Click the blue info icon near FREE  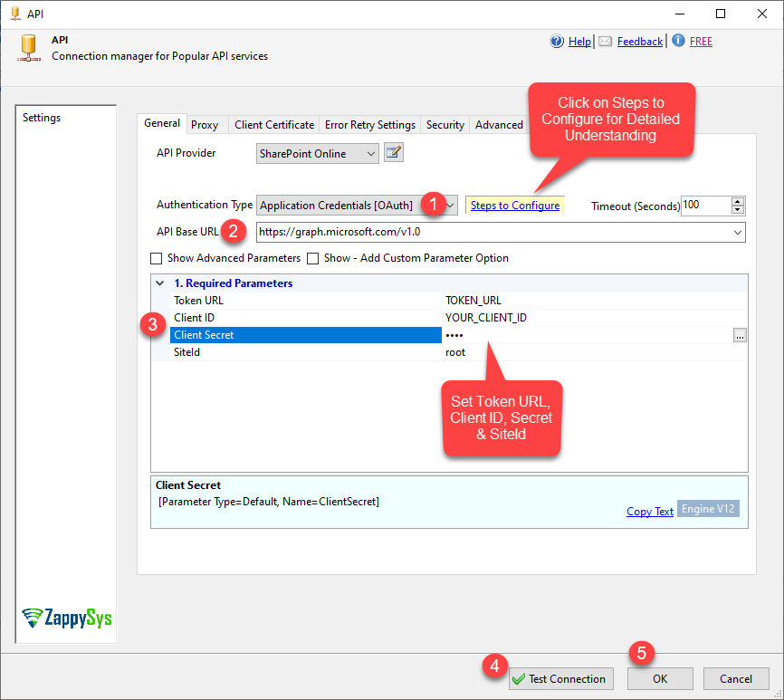pos(678,41)
